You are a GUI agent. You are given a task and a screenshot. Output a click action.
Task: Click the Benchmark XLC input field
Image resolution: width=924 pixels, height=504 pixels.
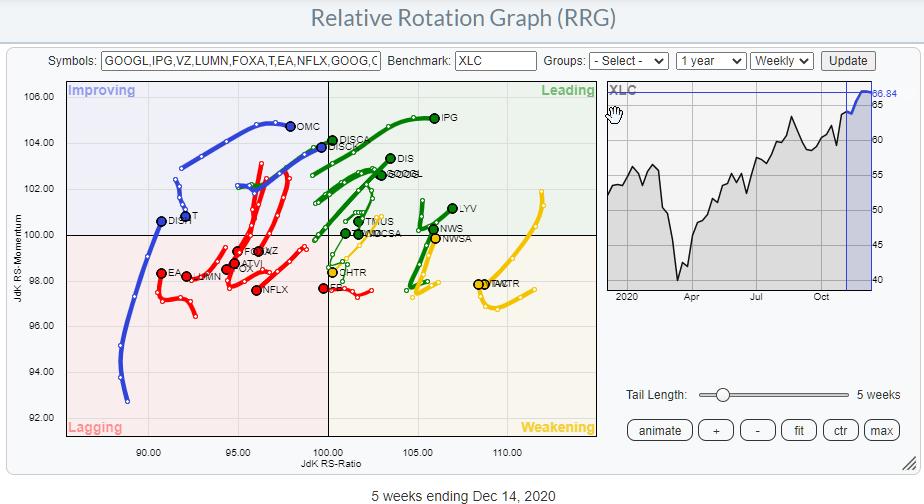point(495,61)
